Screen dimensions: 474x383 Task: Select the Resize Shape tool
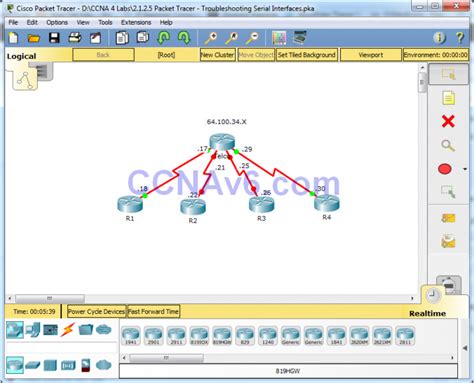(x=448, y=192)
